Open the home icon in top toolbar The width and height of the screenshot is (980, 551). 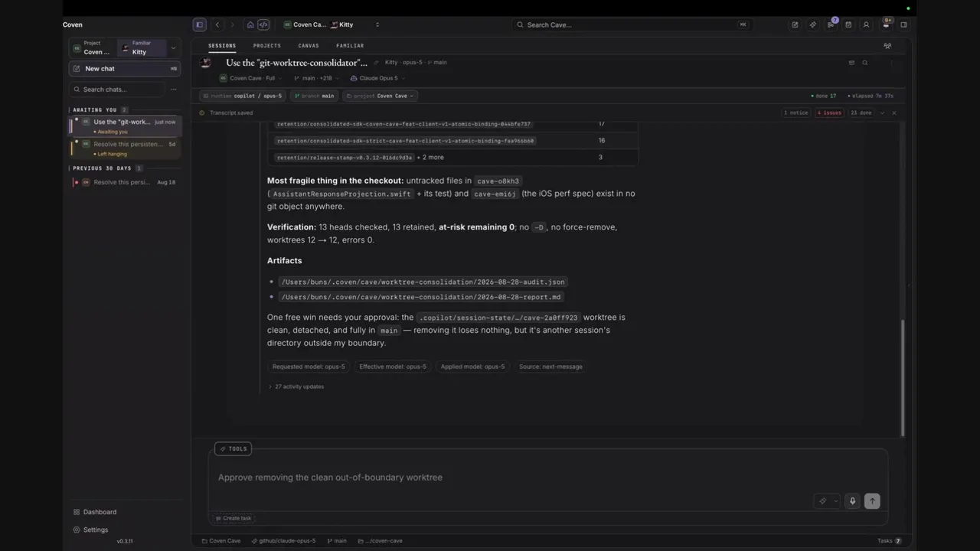click(250, 24)
